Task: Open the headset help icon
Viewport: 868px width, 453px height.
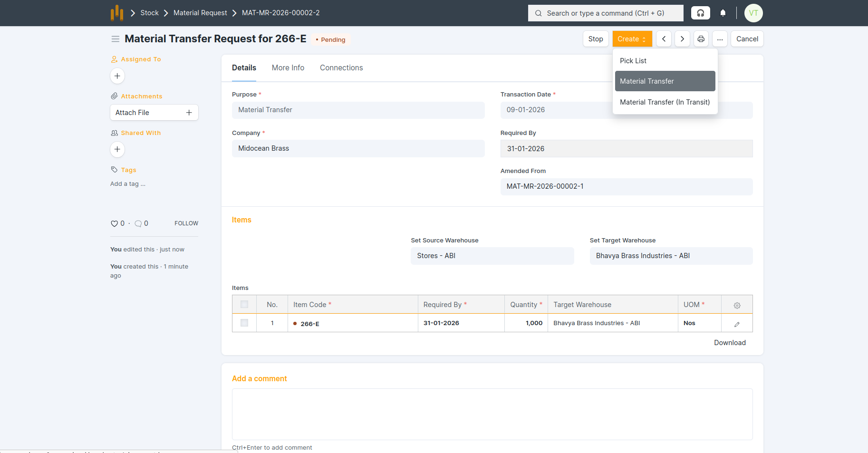Action: coord(700,13)
